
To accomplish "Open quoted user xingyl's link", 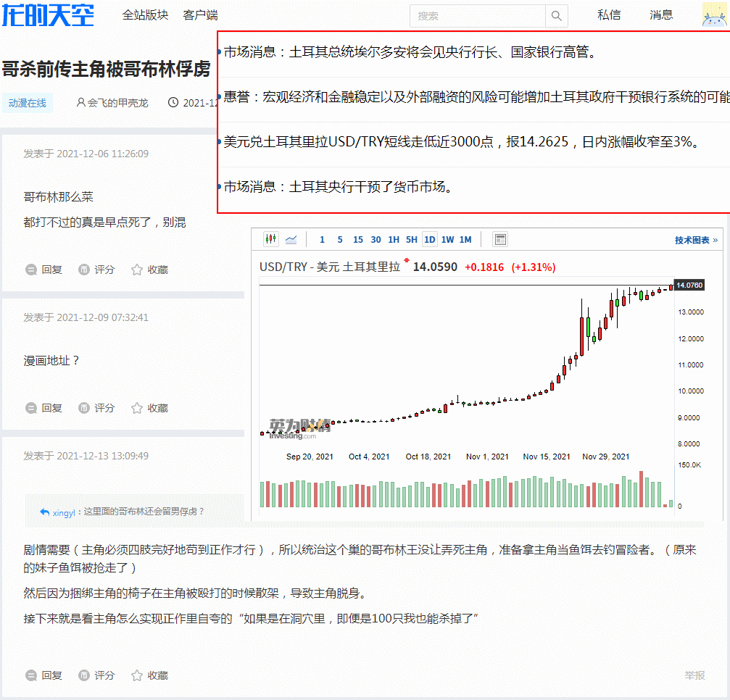I will pos(64,512).
